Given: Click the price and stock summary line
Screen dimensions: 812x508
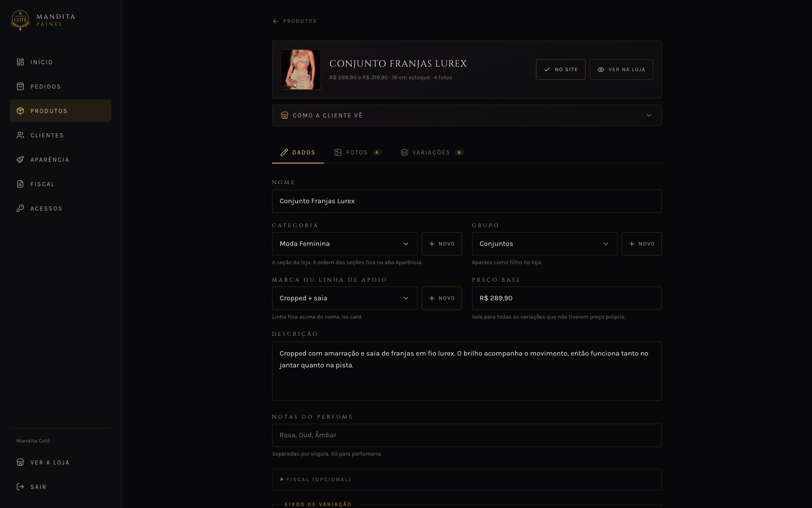Looking at the screenshot, I should coord(391,78).
